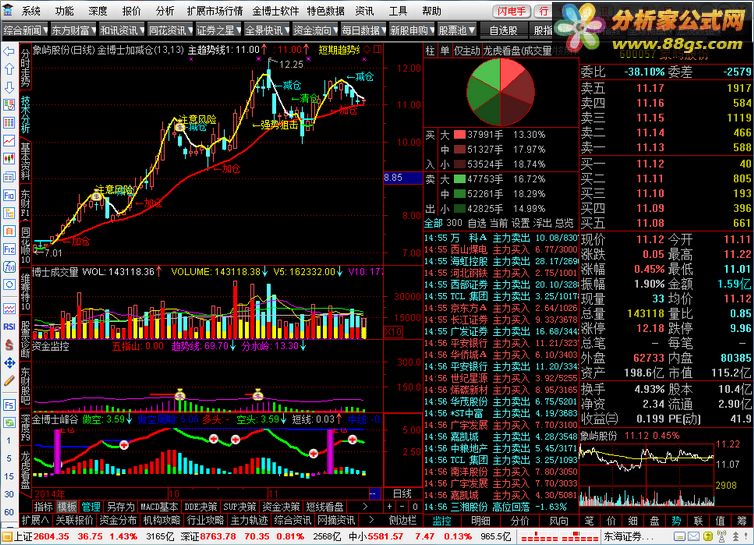This screenshot has width=754, height=545.
Task: Click the application logo icon in menu bar
Action: click(8, 10)
